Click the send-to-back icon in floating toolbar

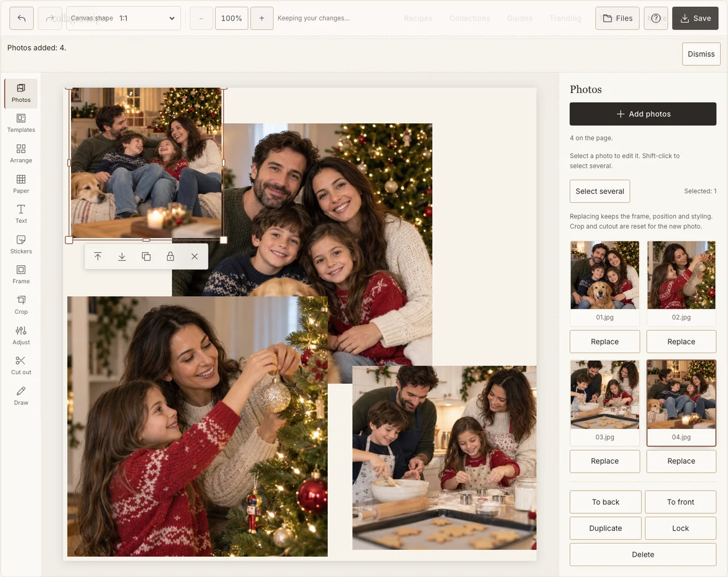pyautogui.click(x=122, y=256)
